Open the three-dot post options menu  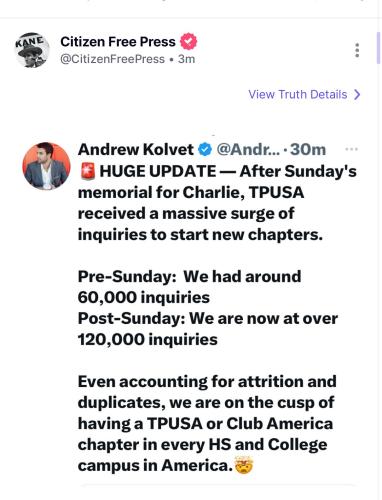point(357,50)
